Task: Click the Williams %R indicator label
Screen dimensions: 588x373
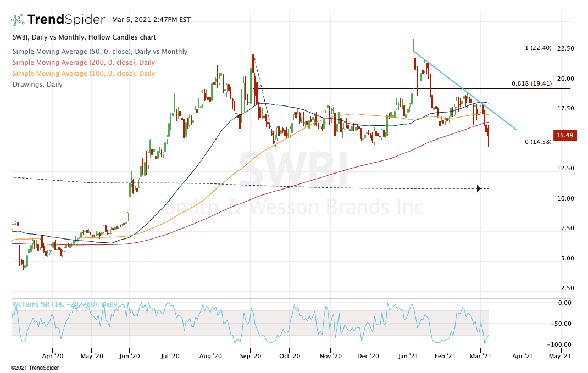Action: click(x=65, y=304)
